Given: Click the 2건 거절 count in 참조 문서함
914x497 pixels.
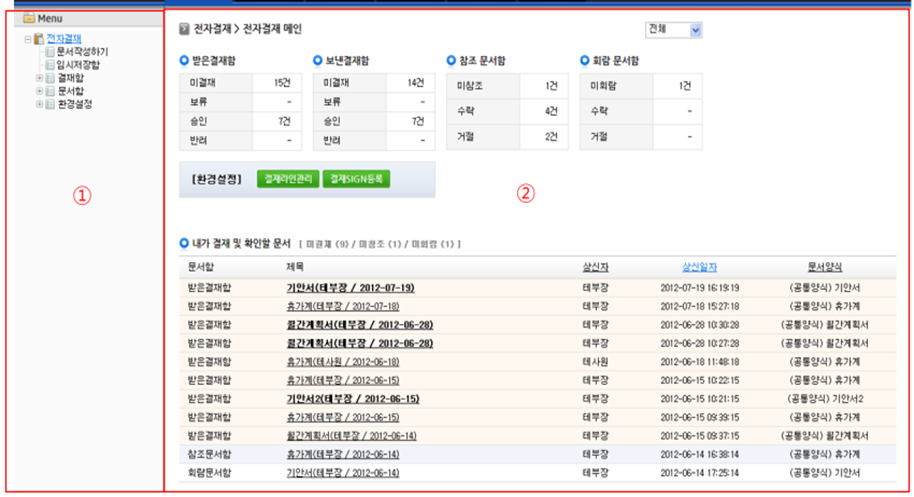Looking at the screenshot, I should 551,136.
